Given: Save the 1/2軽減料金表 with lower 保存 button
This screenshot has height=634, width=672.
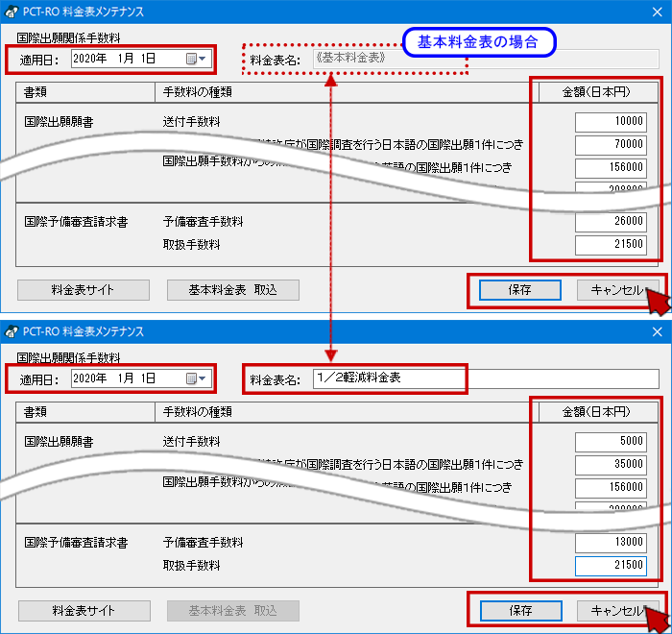Looking at the screenshot, I should tap(519, 610).
